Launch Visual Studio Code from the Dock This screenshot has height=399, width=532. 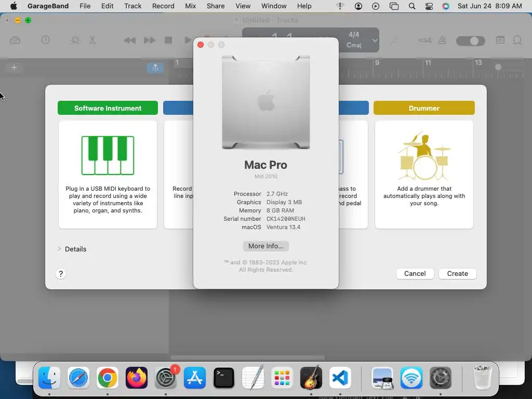[340, 378]
